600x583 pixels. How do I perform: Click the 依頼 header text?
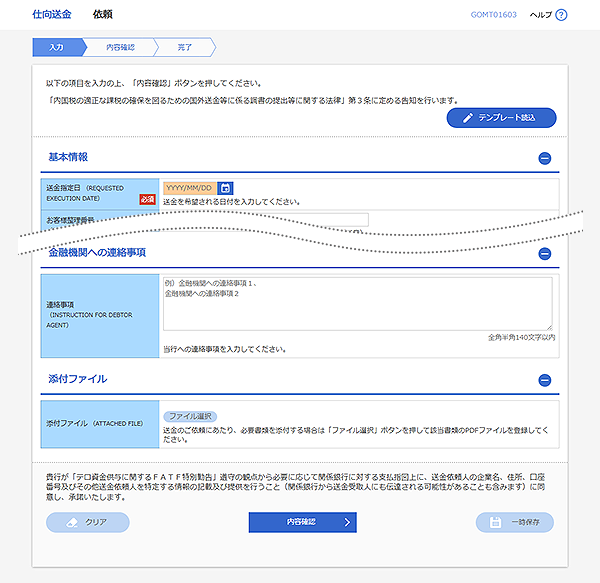coord(103,15)
